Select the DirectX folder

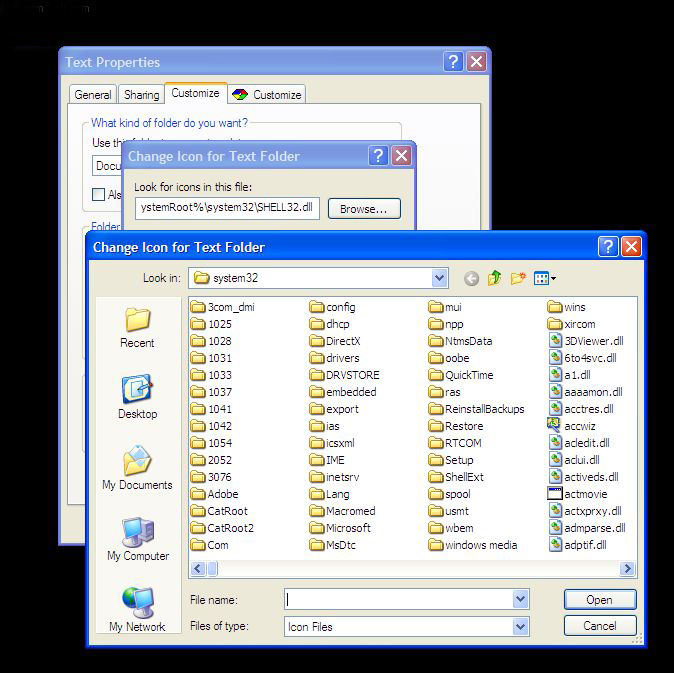click(335, 341)
